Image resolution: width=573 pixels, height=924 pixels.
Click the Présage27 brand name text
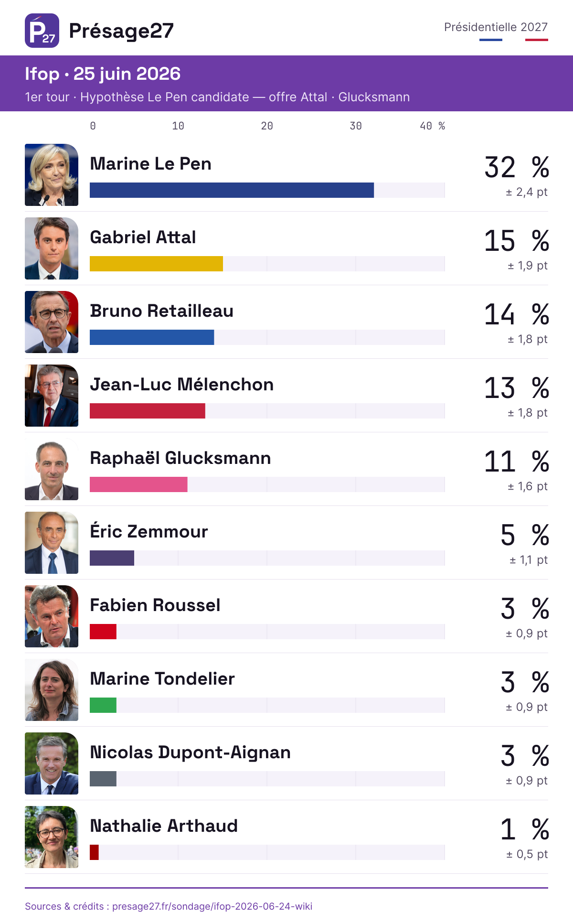121,31
